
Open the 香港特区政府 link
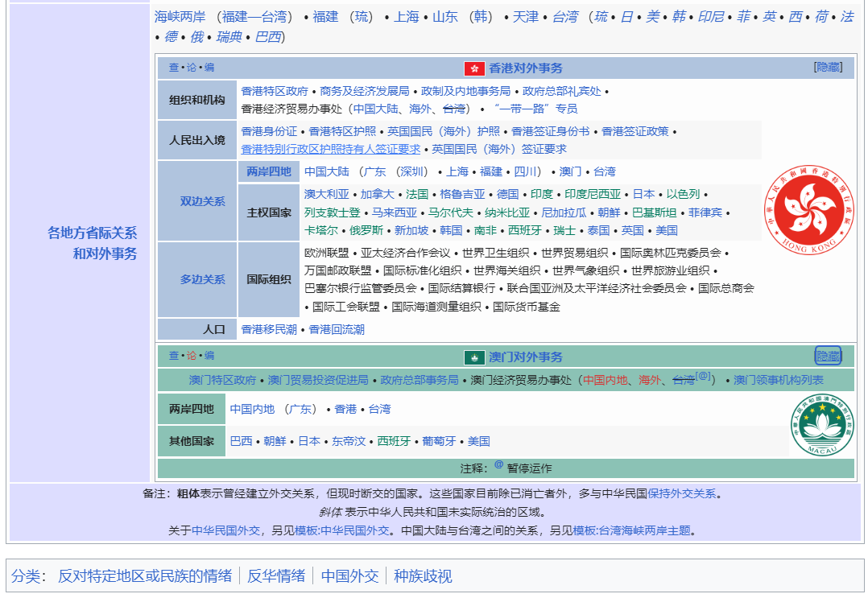pos(275,91)
